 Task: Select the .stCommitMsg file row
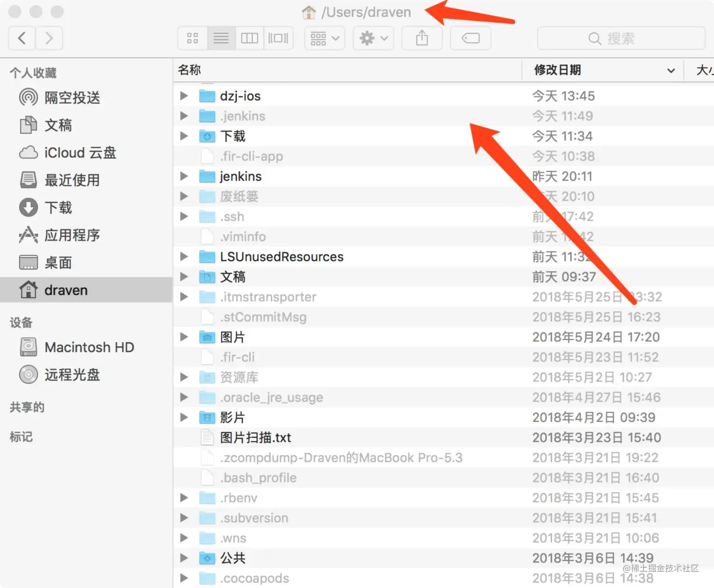[444, 317]
